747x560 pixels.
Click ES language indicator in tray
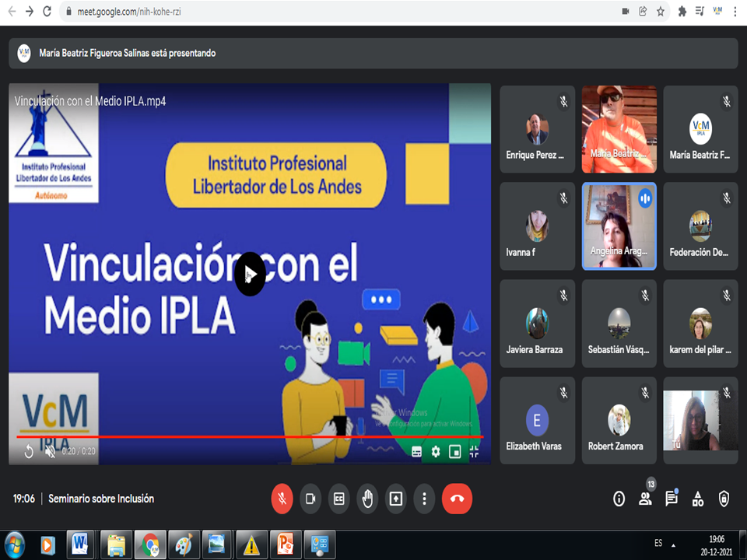click(x=658, y=544)
